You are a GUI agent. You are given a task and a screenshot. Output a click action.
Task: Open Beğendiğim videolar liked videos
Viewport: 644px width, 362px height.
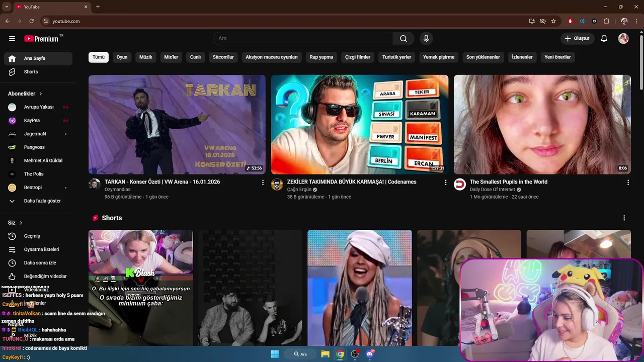(38, 276)
